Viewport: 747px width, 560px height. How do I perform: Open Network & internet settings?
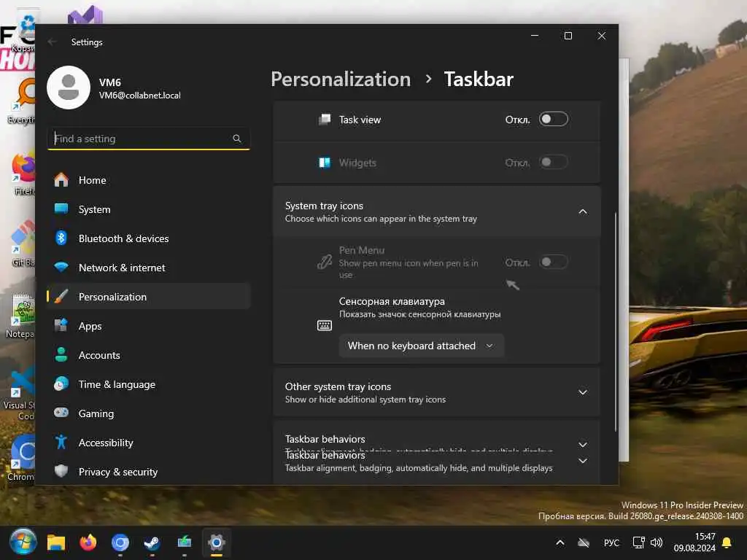(148, 268)
